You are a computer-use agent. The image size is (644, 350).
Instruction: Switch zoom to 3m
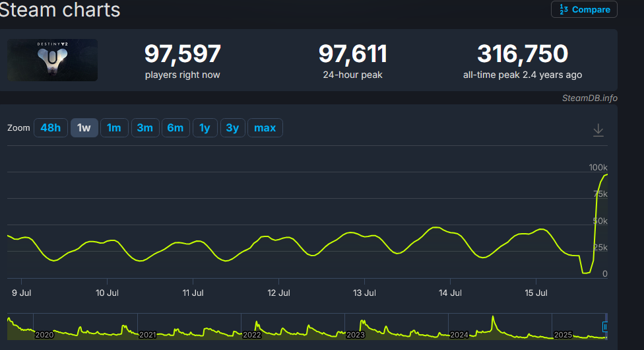145,128
